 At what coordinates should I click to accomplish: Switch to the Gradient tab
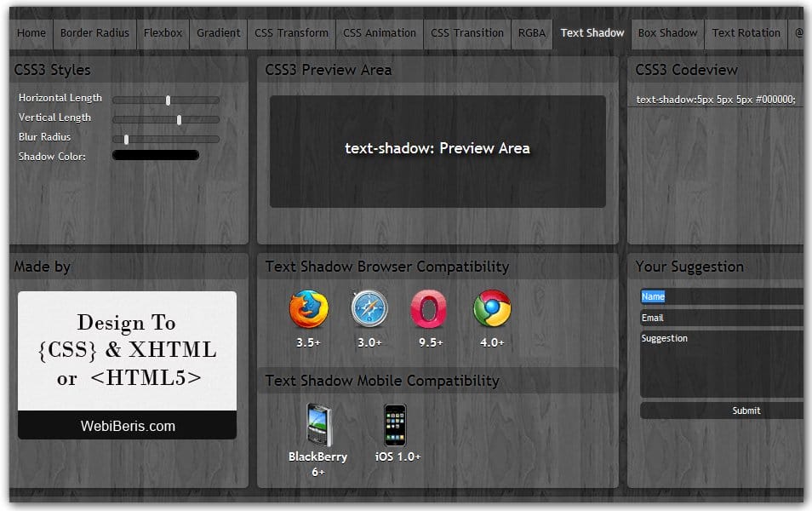[x=218, y=33]
